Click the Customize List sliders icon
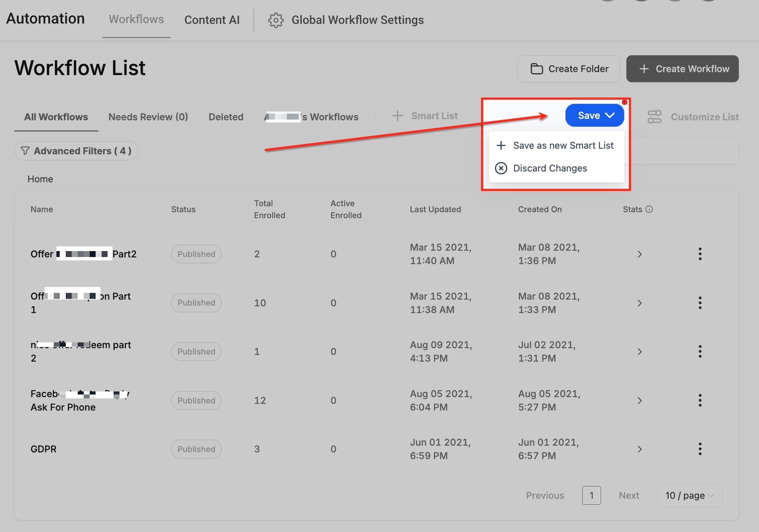Viewport: 759px width, 532px height. [x=654, y=117]
